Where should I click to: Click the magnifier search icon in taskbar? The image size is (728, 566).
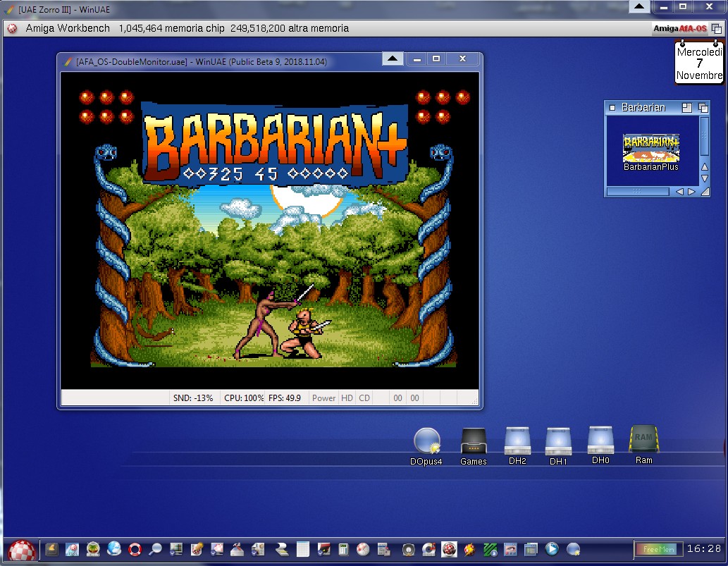pos(155,549)
